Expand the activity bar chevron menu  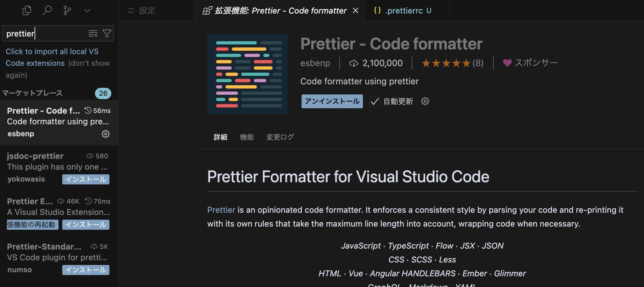click(87, 11)
